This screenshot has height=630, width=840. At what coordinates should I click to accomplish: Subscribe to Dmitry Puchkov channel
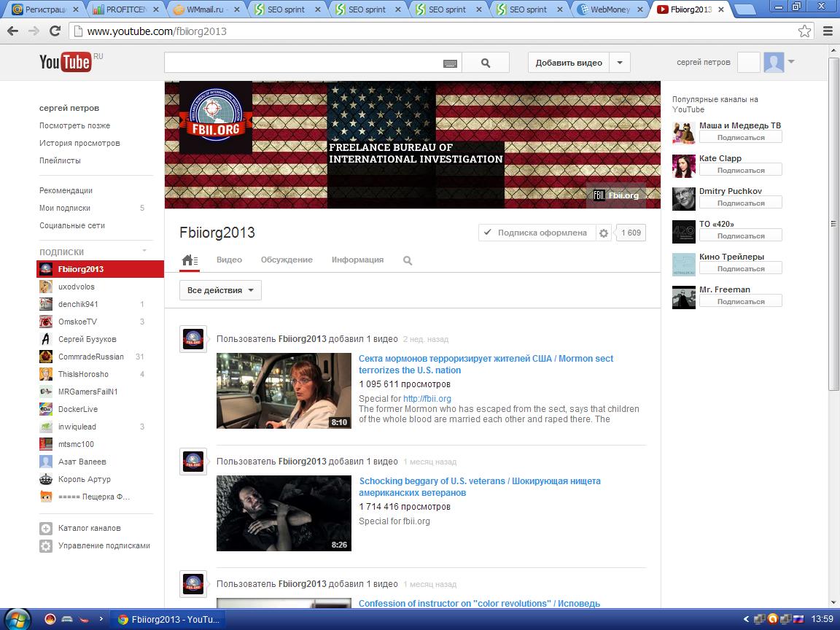[740, 203]
